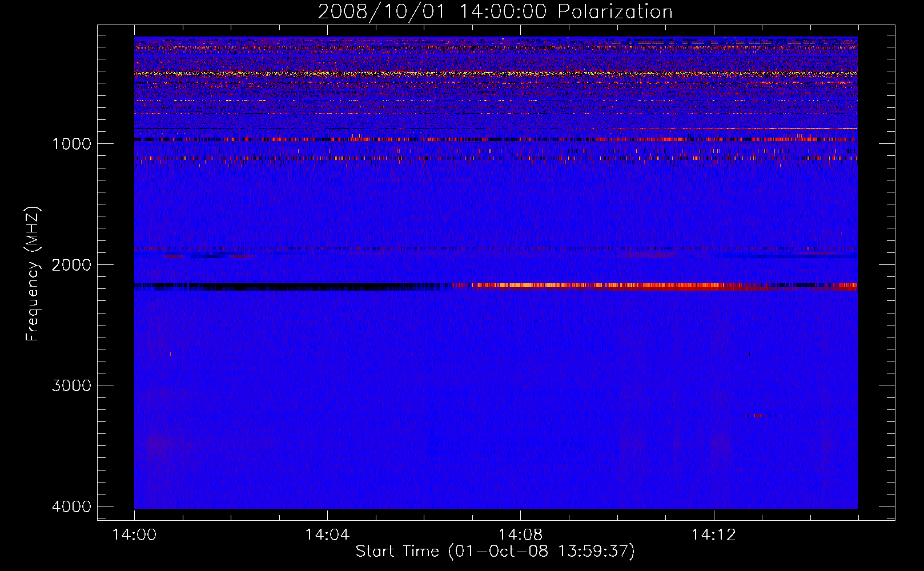This screenshot has width=924, height=571.
Task: Click the '3000' frequency tick label
Action: tap(71, 385)
